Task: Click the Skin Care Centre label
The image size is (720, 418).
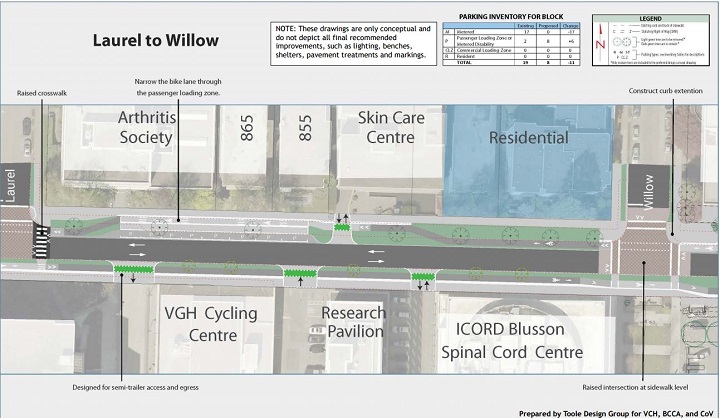Action: 391,128
